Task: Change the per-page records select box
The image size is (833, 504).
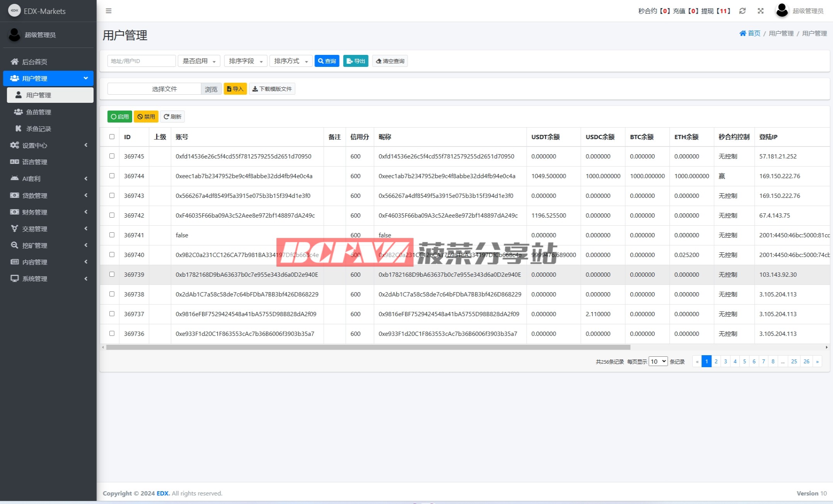Action: tap(658, 361)
